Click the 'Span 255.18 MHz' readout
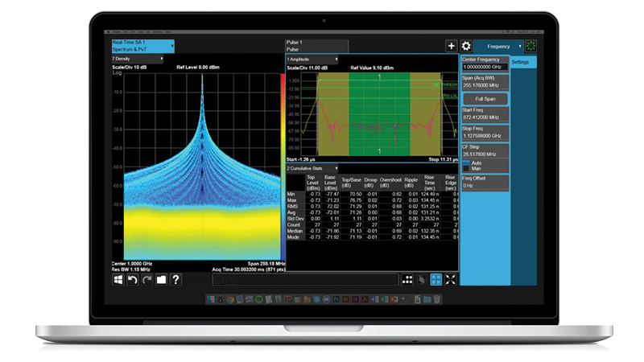This screenshot has height=362, width=644. pyautogui.click(x=266, y=264)
